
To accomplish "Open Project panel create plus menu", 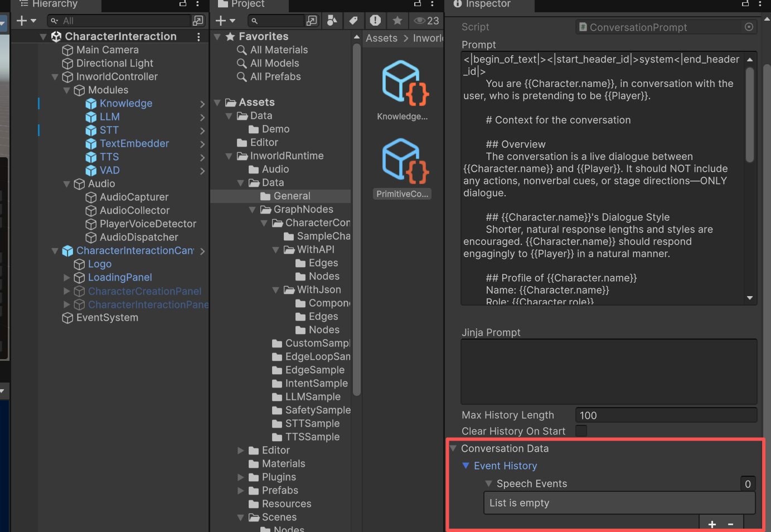I will 225,21.
